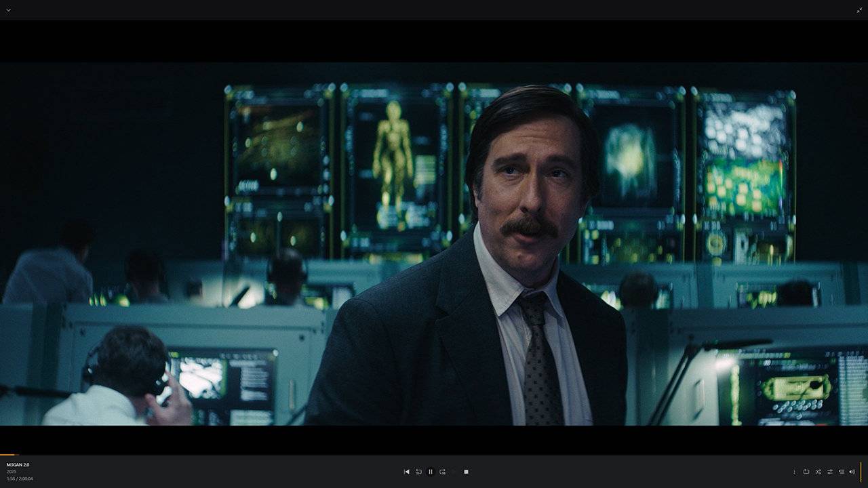
Task: Skip forward 30 seconds
Action: pos(442,472)
